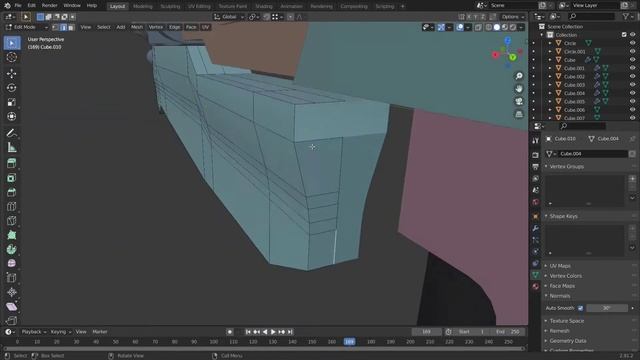
Task: Select the Loop Cut tool
Action: (x=11, y=207)
